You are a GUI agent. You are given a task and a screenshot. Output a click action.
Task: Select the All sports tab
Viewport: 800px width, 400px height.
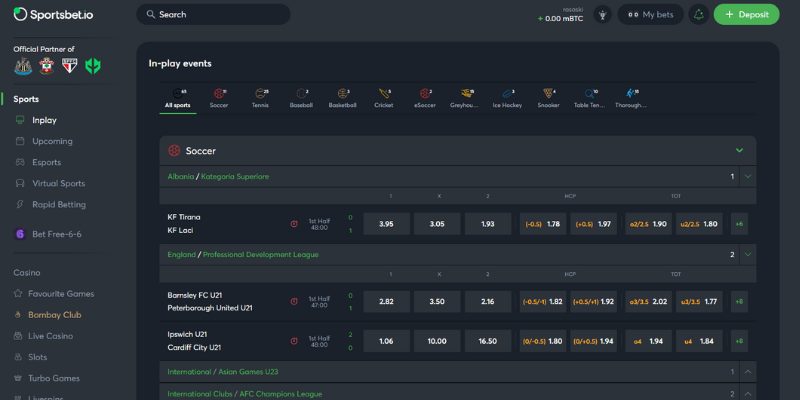coord(178,98)
